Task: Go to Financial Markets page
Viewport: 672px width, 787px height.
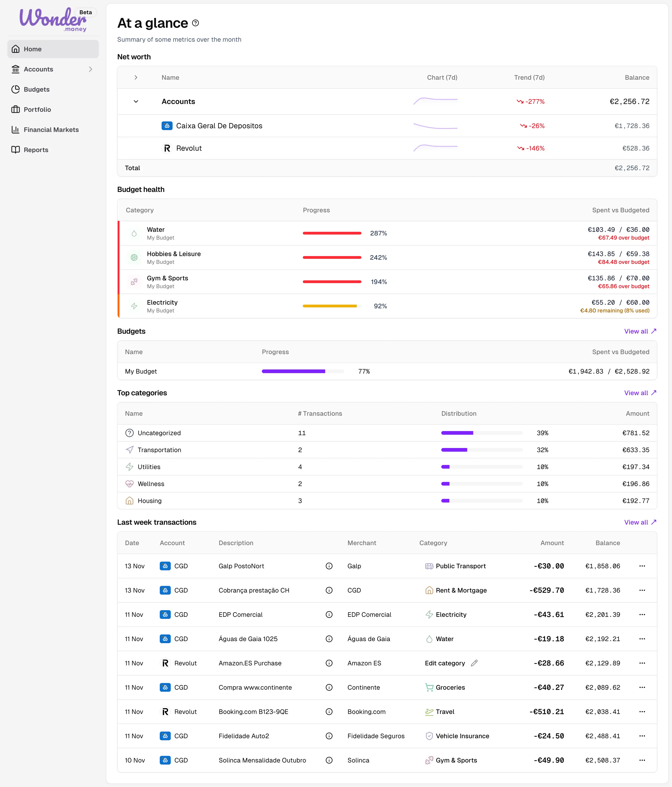Action: click(x=51, y=129)
